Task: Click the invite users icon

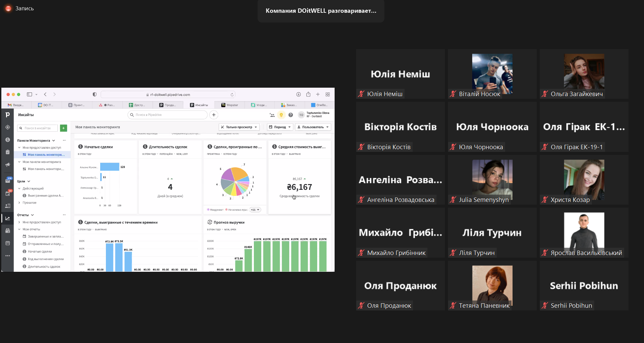Action: pyautogui.click(x=272, y=115)
